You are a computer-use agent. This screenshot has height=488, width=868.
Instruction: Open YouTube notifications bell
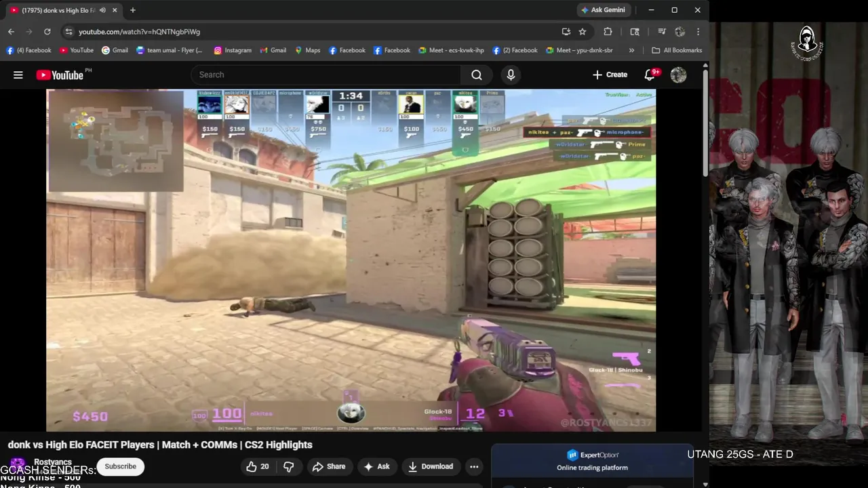coord(650,75)
